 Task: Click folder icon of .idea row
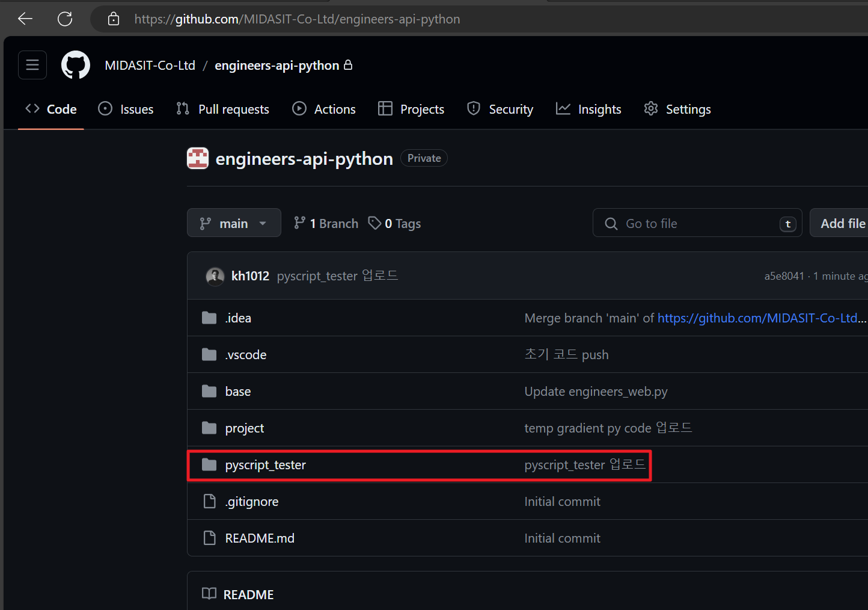point(209,318)
